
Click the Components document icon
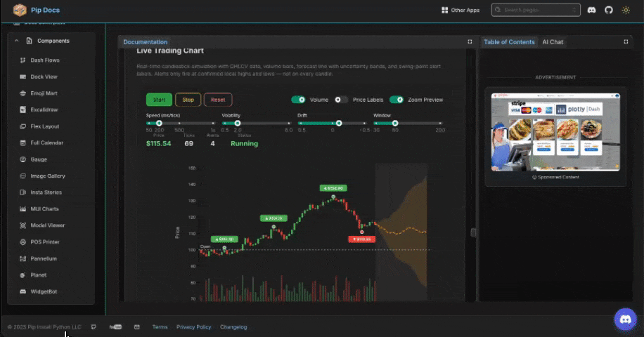pos(29,41)
